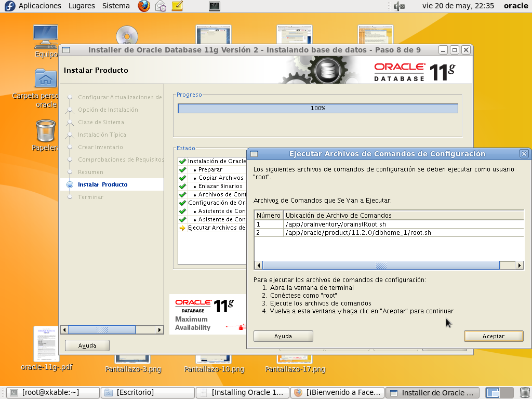532x399 pixels.
Task: Click the script table left scroll arrow
Action: point(259,265)
